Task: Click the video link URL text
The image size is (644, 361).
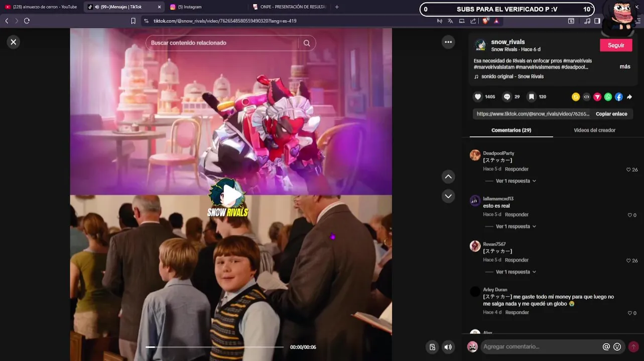Action: (x=533, y=114)
